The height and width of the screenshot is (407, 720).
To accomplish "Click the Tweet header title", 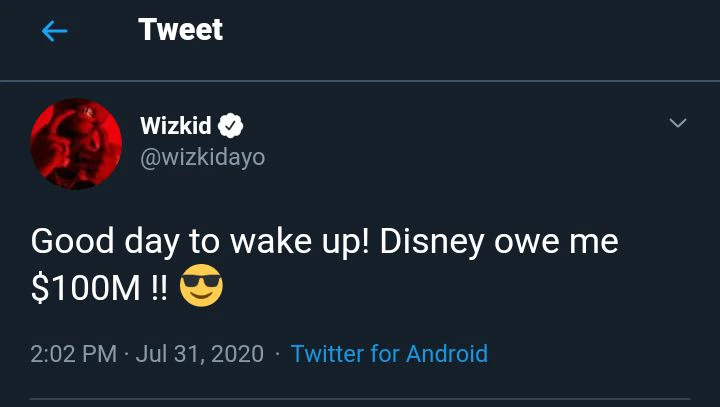I will point(180,30).
